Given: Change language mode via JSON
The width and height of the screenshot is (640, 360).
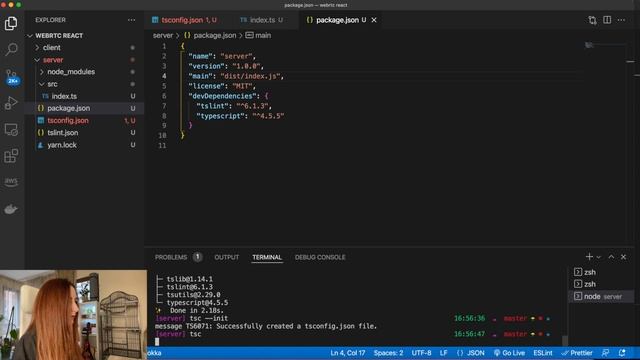Looking at the screenshot, I should [x=471, y=353].
